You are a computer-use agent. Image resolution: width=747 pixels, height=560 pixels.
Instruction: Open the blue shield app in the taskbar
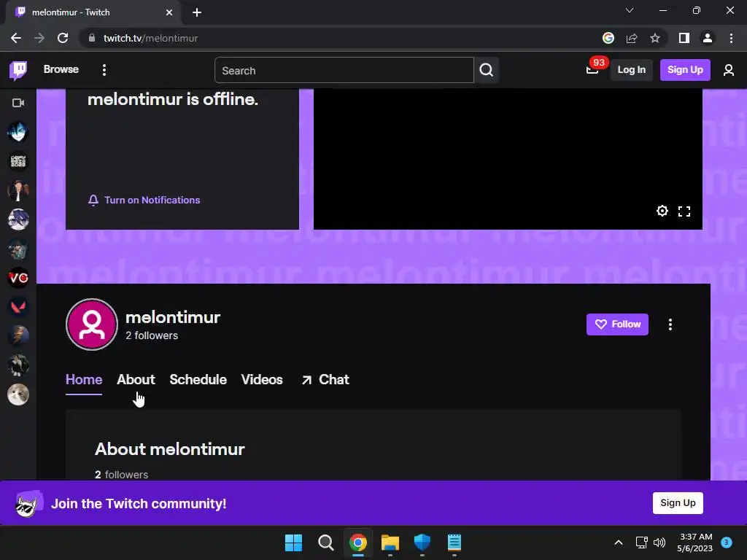click(x=422, y=542)
